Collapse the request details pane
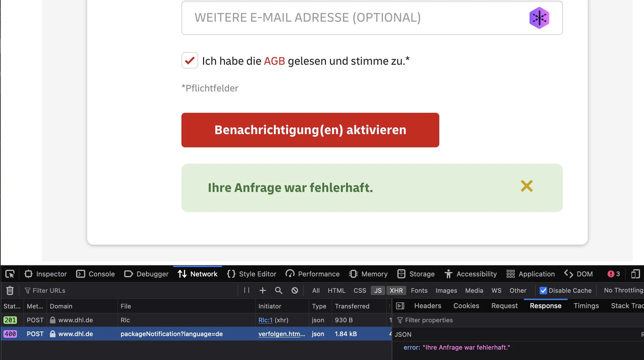Viewport: 644px width, 360px height. (400, 306)
